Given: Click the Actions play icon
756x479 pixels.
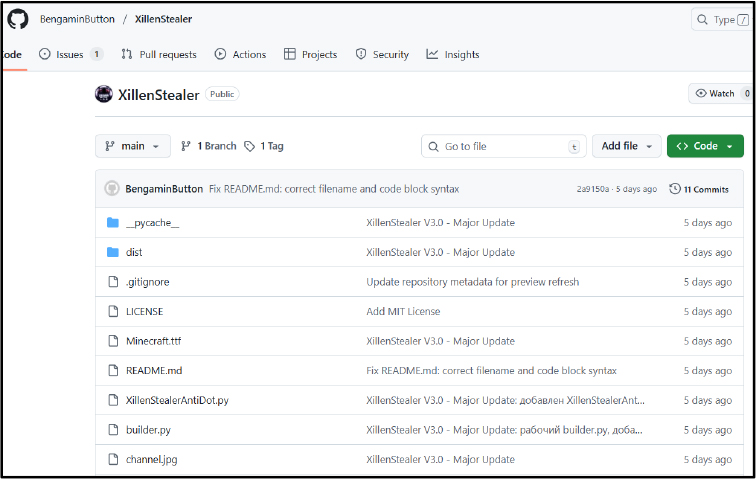Looking at the screenshot, I should point(220,54).
